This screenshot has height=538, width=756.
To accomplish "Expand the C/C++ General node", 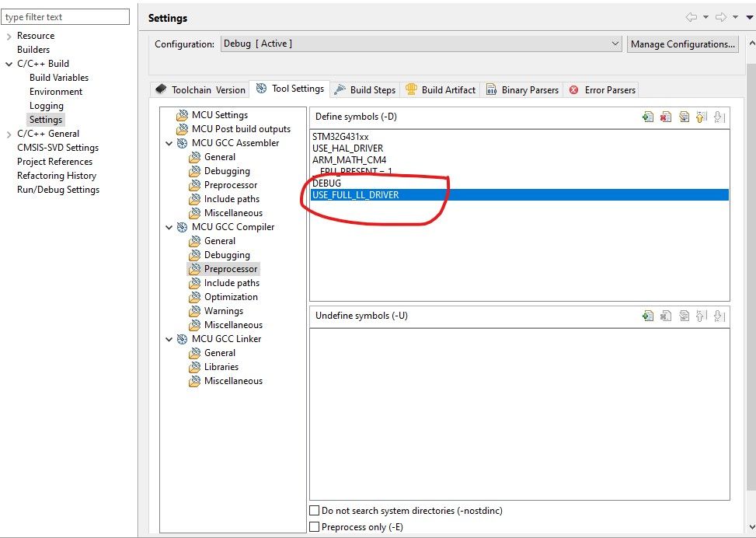I will coord(9,134).
